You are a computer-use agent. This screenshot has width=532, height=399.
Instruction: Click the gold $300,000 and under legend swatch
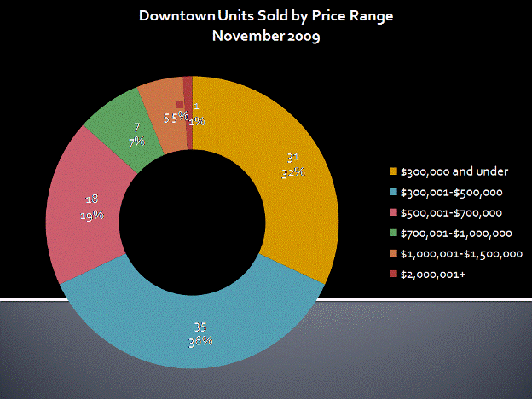pos(393,171)
